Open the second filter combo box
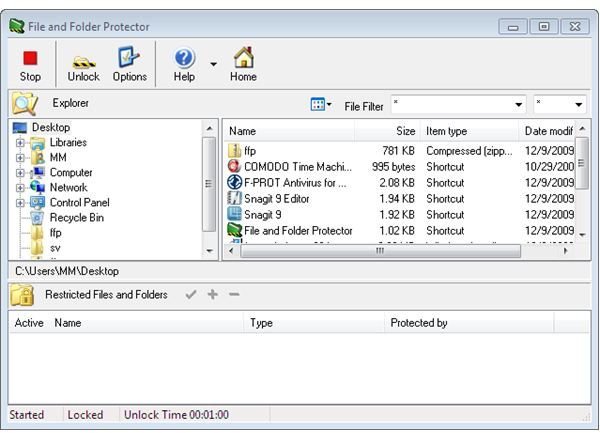600x433 pixels. click(x=560, y=104)
